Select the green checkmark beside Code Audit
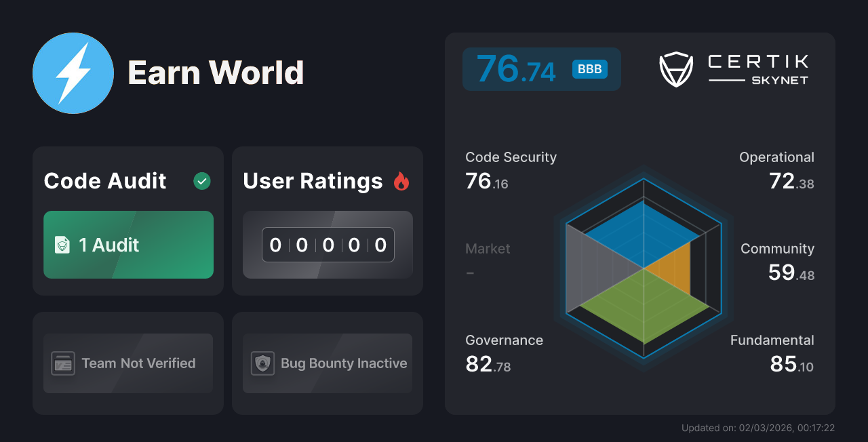The image size is (868, 442). (201, 181)
